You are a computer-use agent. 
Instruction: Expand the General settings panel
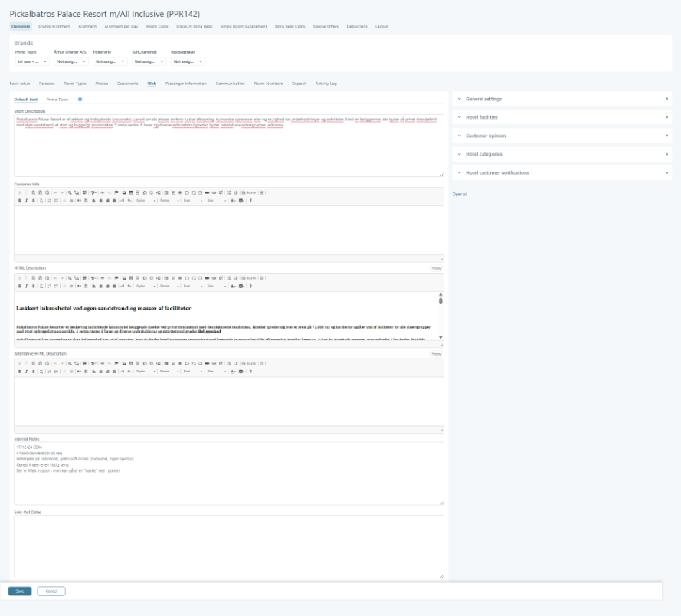561,99
